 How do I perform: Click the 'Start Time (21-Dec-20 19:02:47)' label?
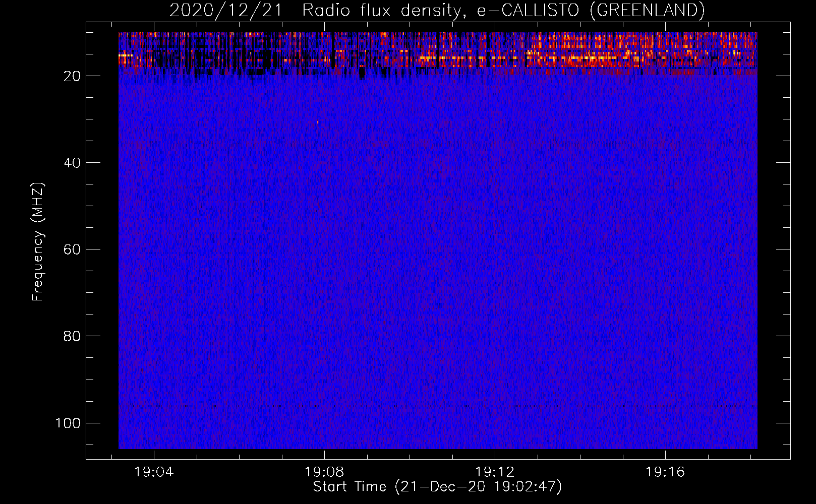tap(437, 487)
